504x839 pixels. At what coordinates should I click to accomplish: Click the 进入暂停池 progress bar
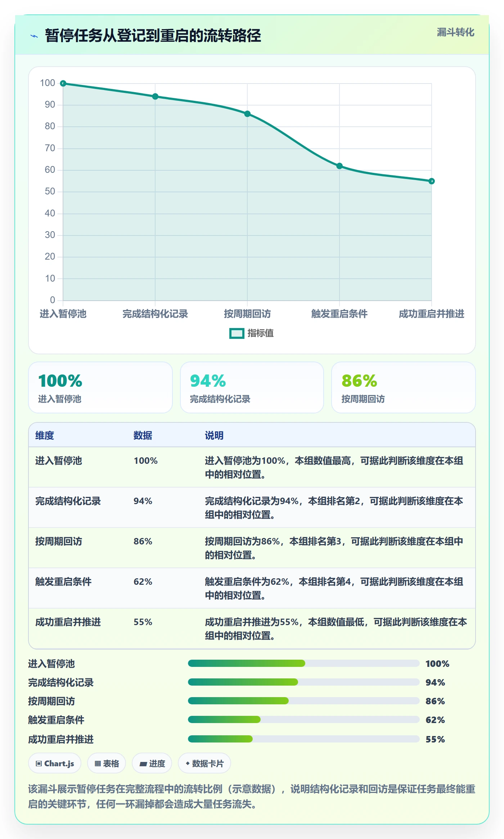point(304,663)
